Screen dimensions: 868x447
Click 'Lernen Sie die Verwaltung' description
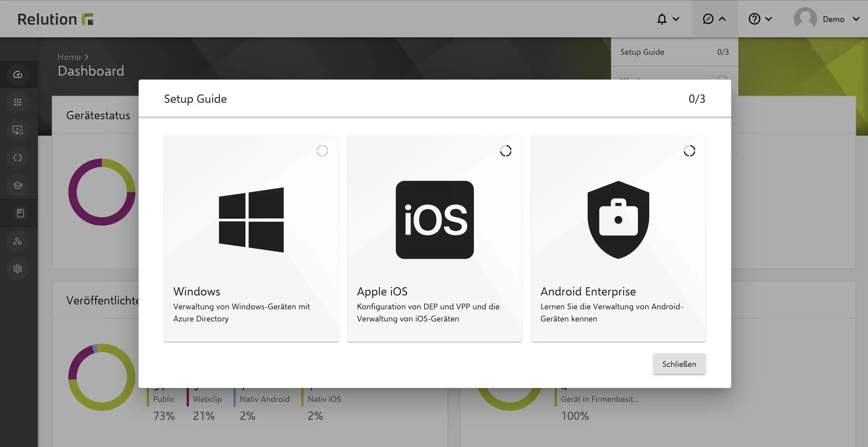coord(612,312)
